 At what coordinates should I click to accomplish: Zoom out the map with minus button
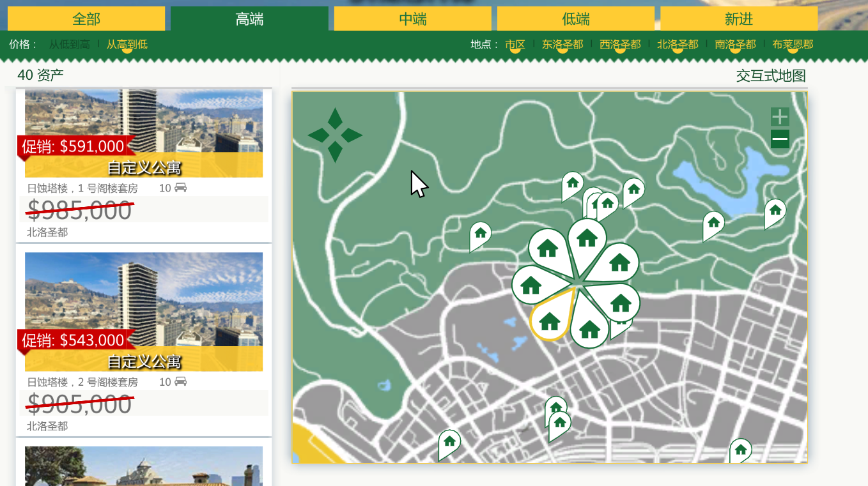pyautogui.click(x=780, y=139)
